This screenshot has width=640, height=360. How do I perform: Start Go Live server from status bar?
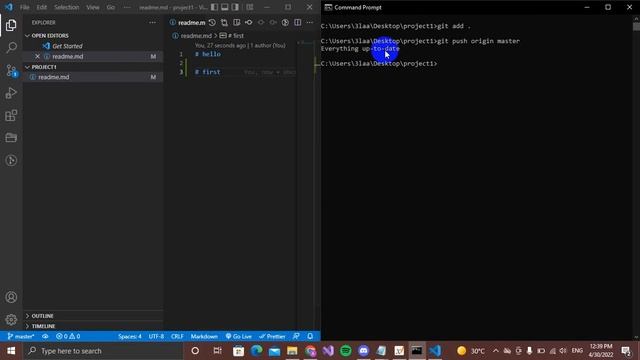(239, 336)
